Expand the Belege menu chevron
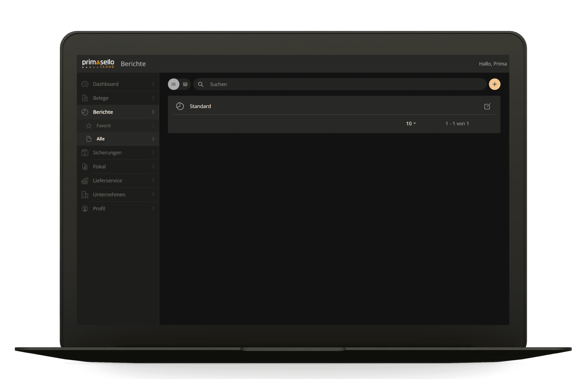Viewport: 588px width, 379px height. [153, 98]
